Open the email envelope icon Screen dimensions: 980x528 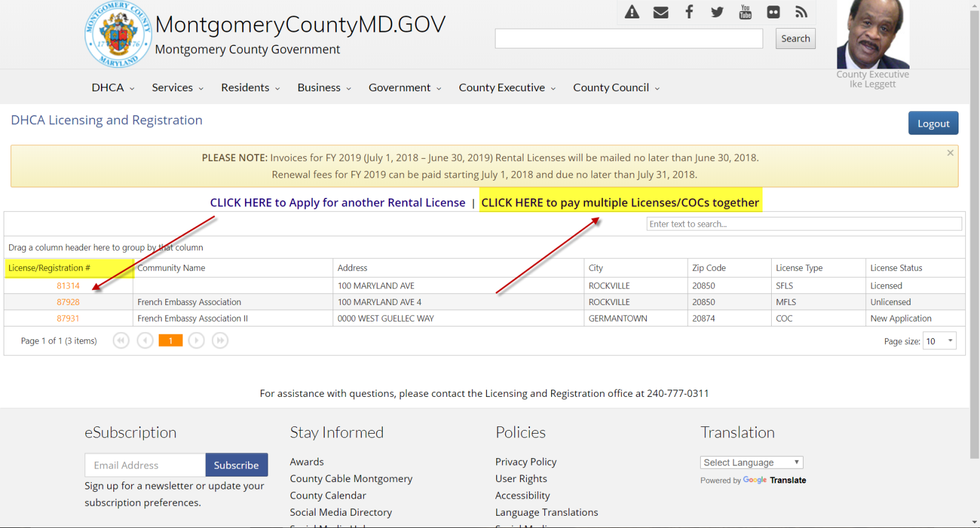[660, 12]
